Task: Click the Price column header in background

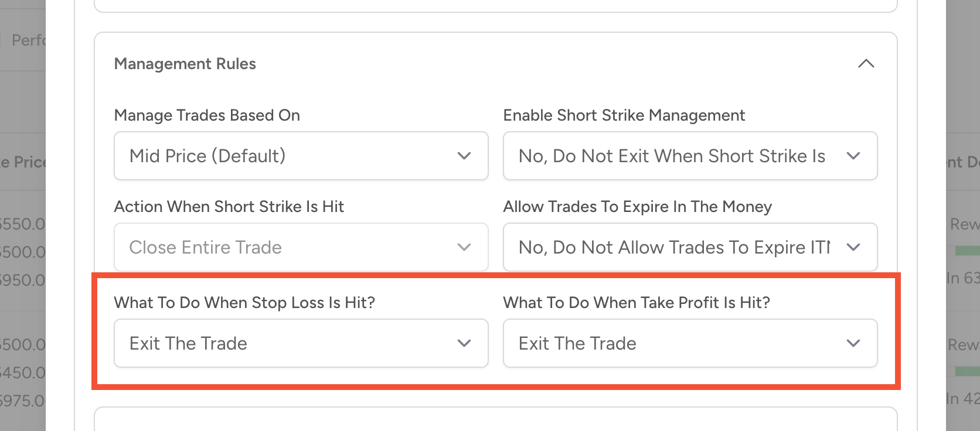Action: tap(23, 162)
